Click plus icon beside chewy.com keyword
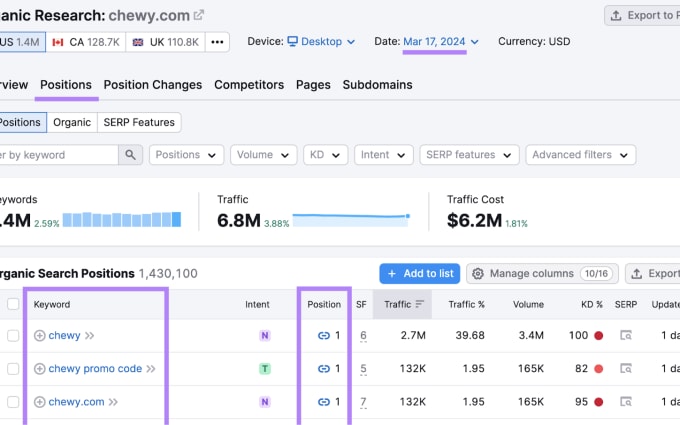Image resolution: width=680 pixels, height=425 pixels. tap(39, 402)
